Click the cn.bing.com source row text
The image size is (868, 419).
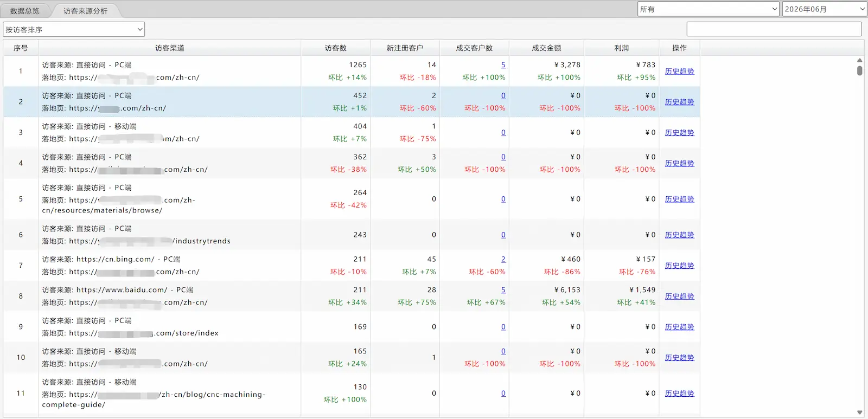[111, 260]
